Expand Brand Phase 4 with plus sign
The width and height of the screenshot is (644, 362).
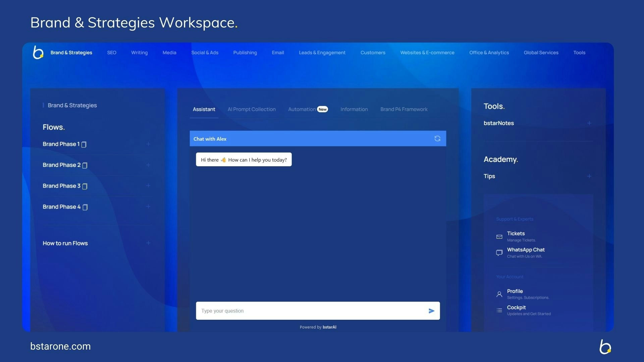(148, 206)
